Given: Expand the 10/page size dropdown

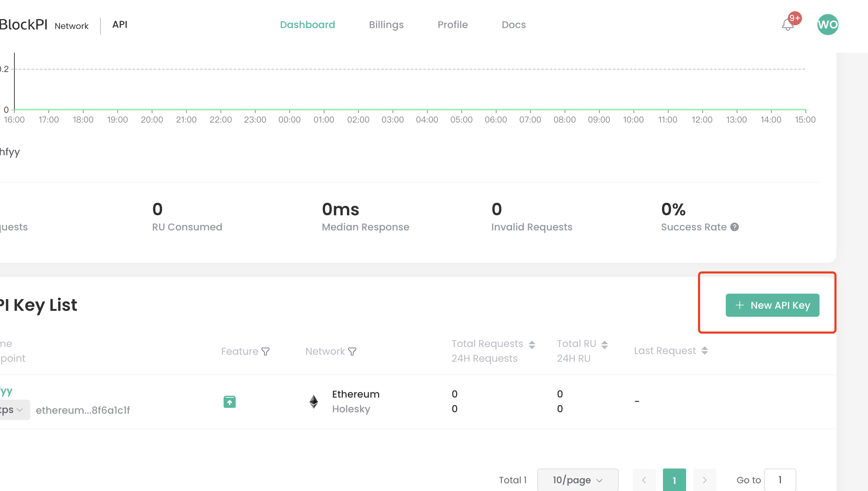Looking at the screenshot, I should pyautogui.click(x=578, y=480).
